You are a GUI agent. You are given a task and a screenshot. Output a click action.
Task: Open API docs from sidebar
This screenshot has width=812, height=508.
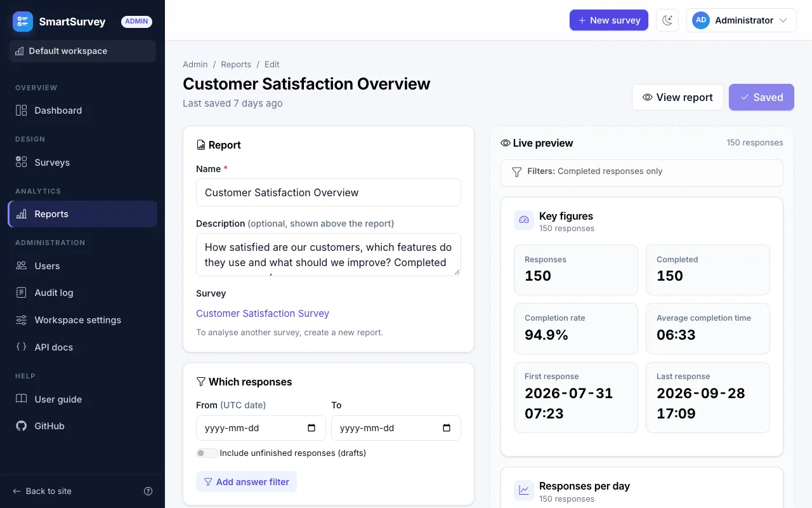(82, 347)
